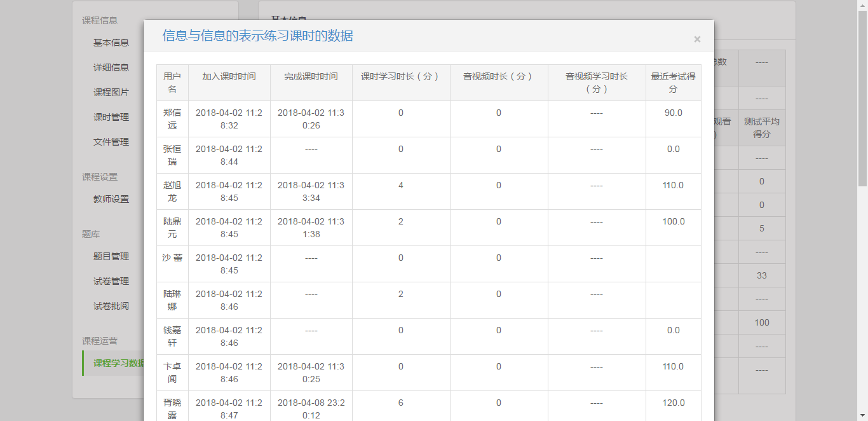Click the 最近考试得分 column header
This screenshot has height=421, width=868.
[673, 83]
